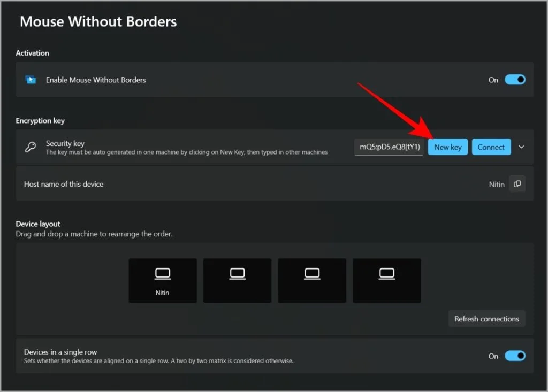Click the Device layout heading
The width and height of the screenshot is (548, 392).
[x=38, y=224]
